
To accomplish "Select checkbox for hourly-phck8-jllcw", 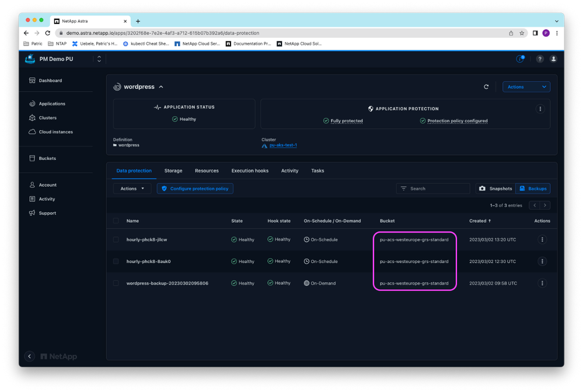I will (116, 240).
